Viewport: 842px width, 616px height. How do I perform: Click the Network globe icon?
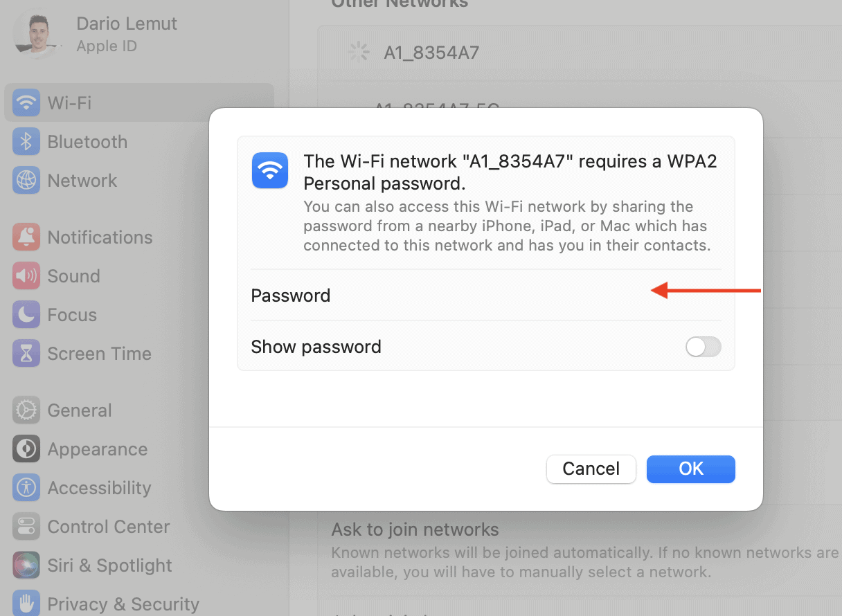pos(26,180)
